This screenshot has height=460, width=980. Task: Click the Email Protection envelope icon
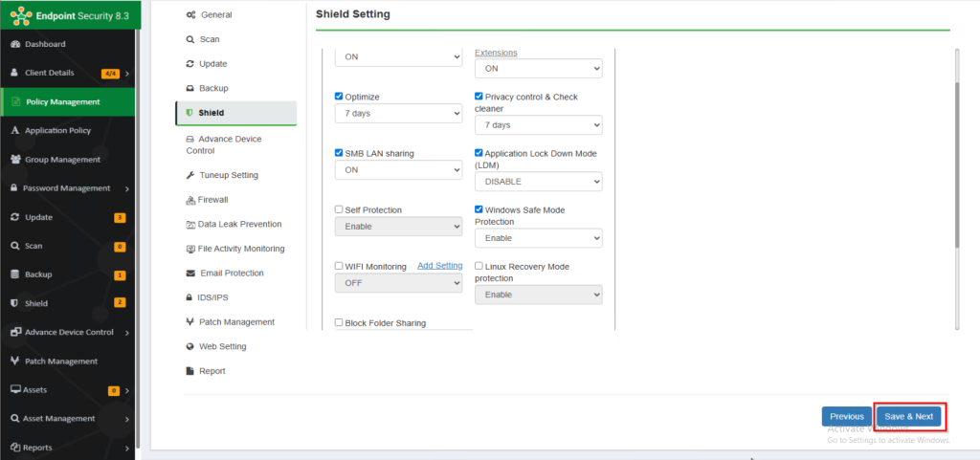pos(190,274)
